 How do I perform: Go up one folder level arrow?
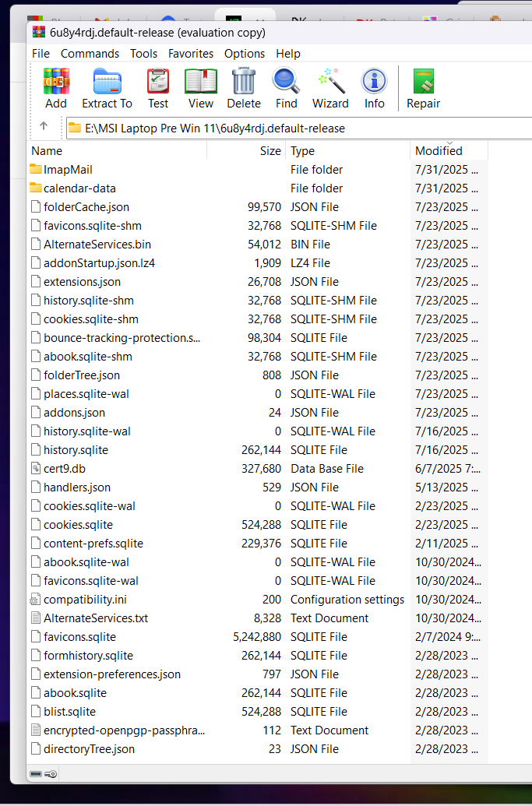(x=44, y=126)
